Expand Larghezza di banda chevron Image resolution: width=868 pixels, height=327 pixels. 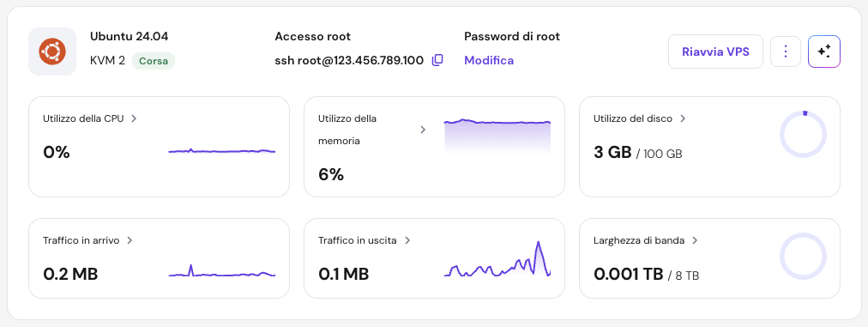[x=695, y=240]
